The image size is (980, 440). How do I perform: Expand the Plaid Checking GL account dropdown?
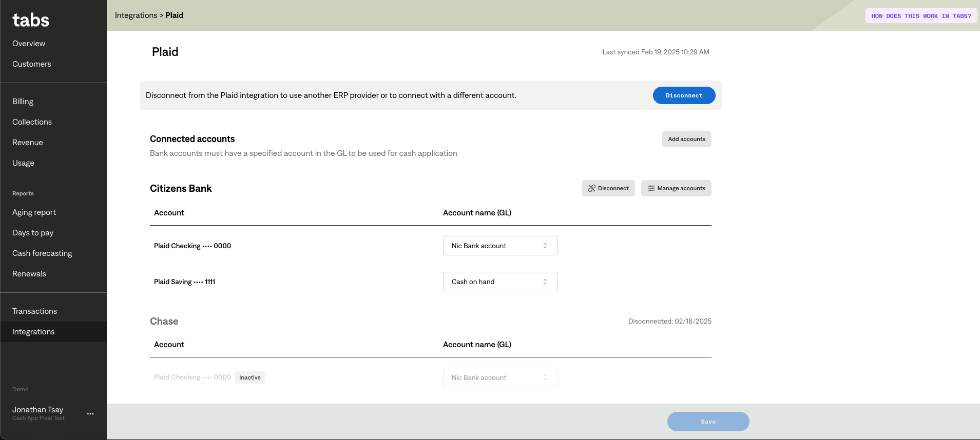(500, 246)
